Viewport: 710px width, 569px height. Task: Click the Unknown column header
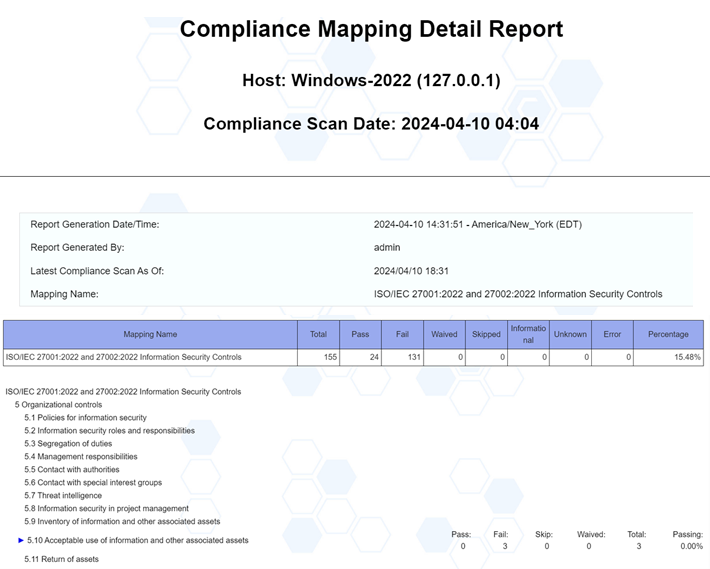tap(570, 335)
